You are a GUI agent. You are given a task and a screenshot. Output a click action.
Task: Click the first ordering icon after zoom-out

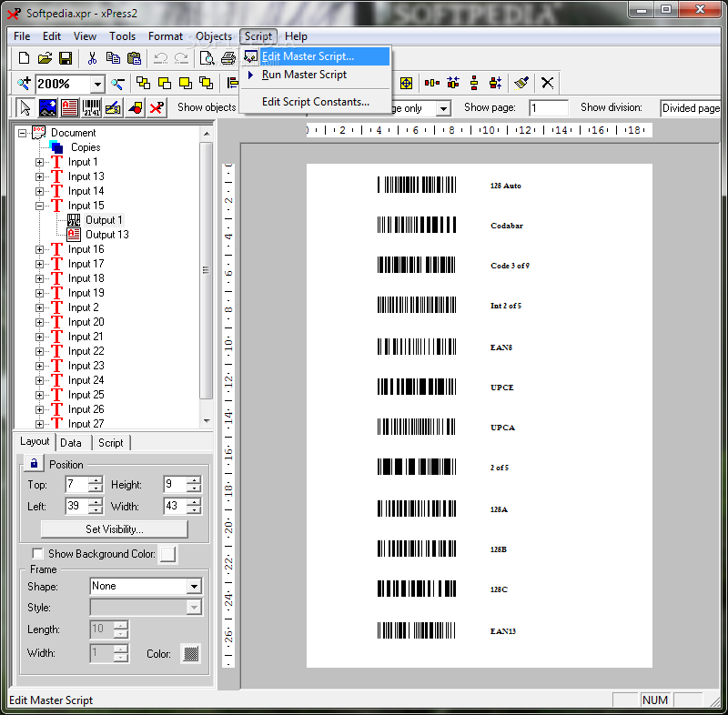pos(143,83)
